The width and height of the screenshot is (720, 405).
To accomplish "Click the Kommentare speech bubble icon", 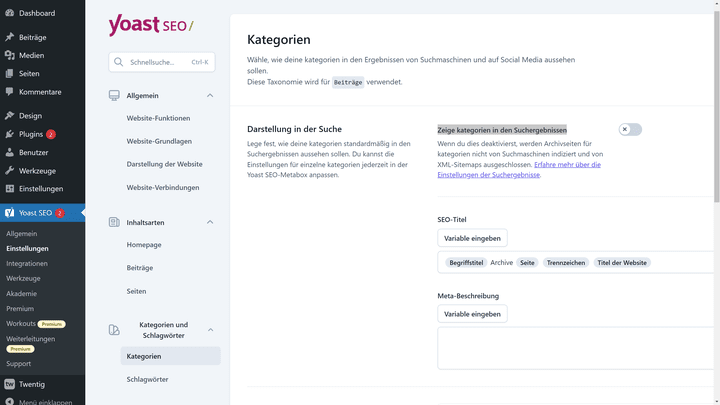I will [10, 91].
